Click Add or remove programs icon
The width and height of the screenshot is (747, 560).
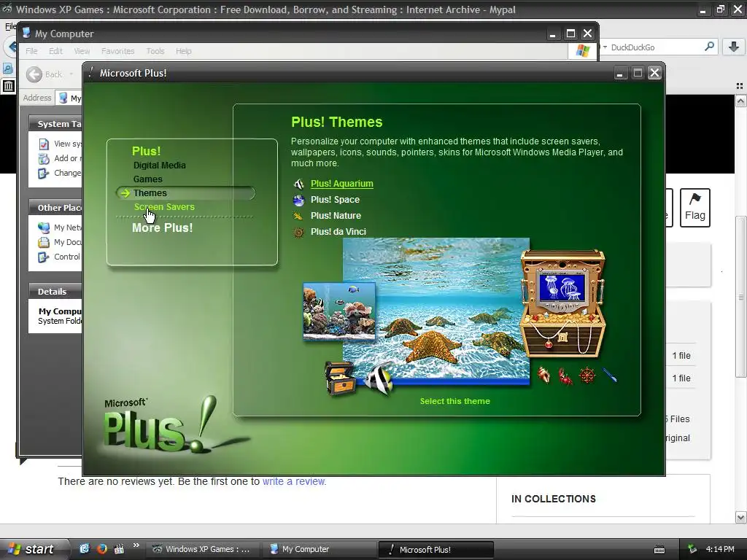43,158
